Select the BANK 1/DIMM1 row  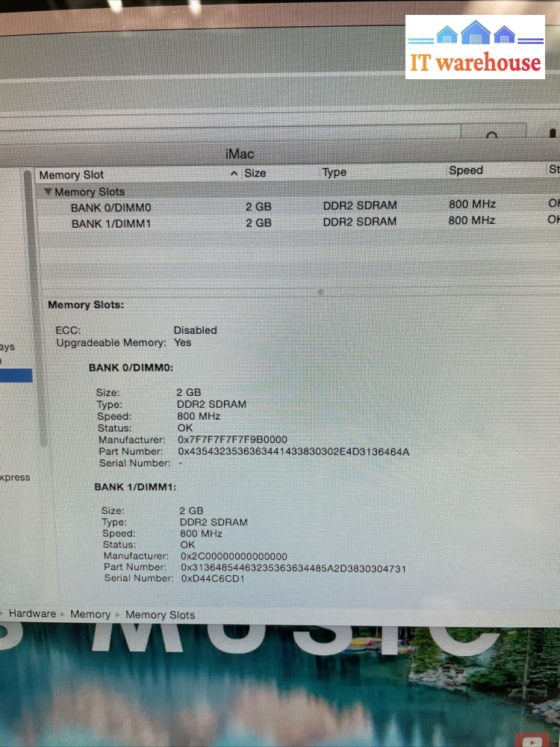[x=111, y=223]
